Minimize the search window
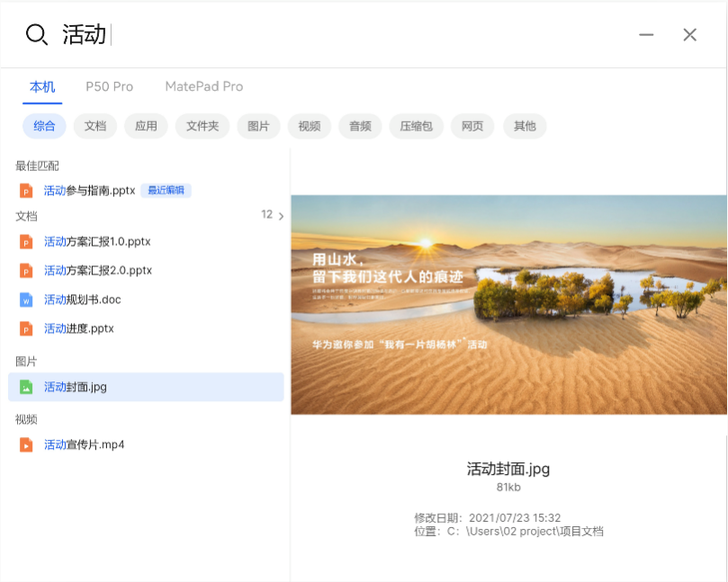This screenshot has width=728, height=582. click(646, 35)
